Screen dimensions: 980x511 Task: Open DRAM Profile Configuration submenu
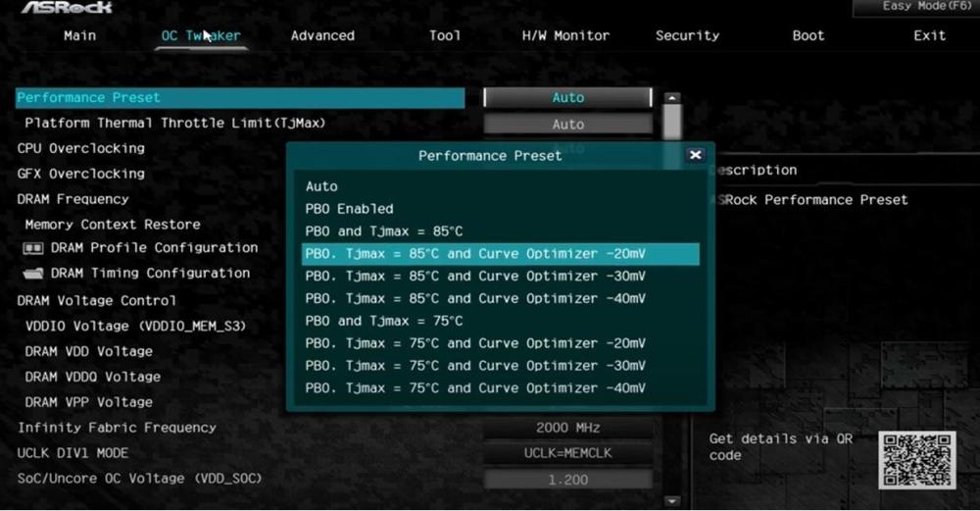point(154,248)
